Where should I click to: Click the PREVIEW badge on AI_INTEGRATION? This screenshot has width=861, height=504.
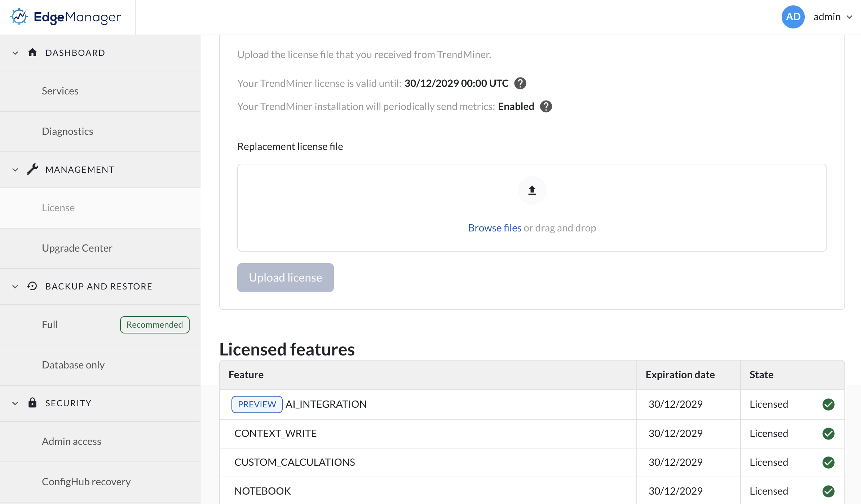click(257, 404)
